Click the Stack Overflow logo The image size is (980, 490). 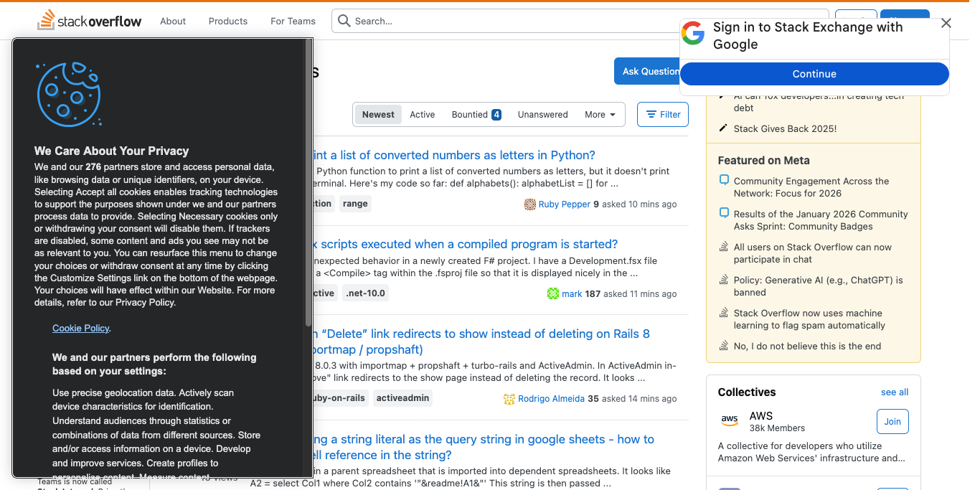[88, 21]
